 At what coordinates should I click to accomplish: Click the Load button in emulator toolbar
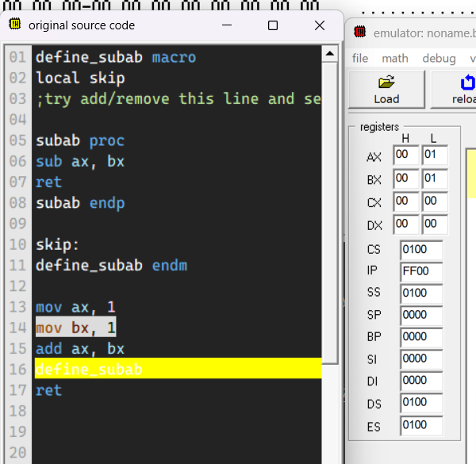(386, 89)
